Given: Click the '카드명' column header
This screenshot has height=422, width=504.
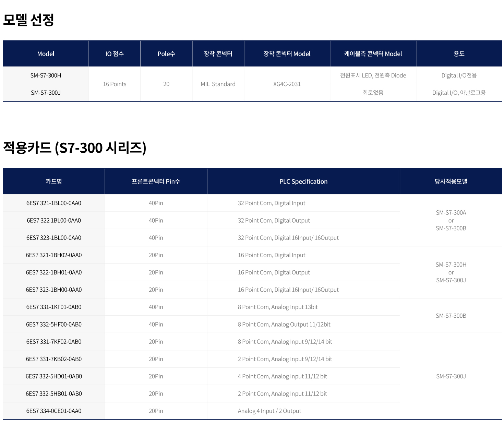Looking at the screenshot, I should click(x=54, y=181).
